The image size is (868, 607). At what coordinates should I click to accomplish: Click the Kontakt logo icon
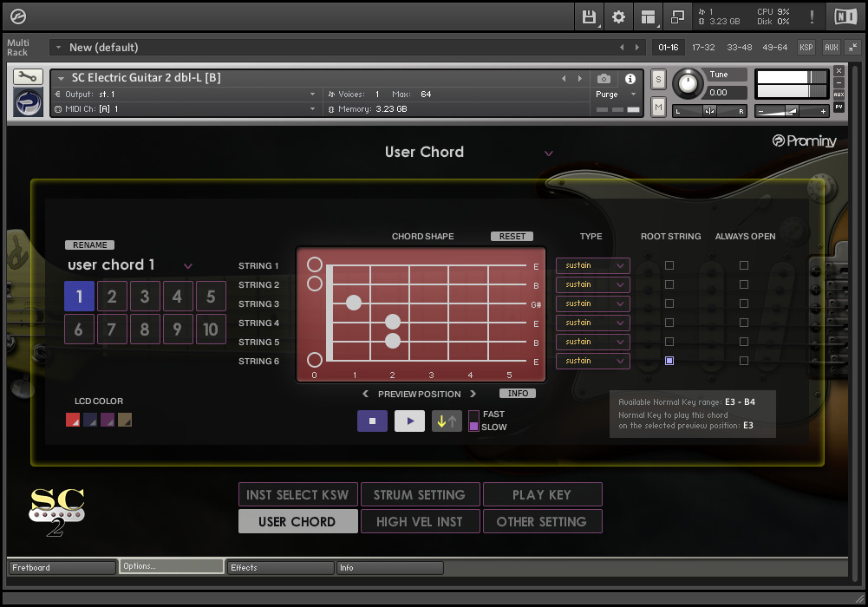[18, 16]
